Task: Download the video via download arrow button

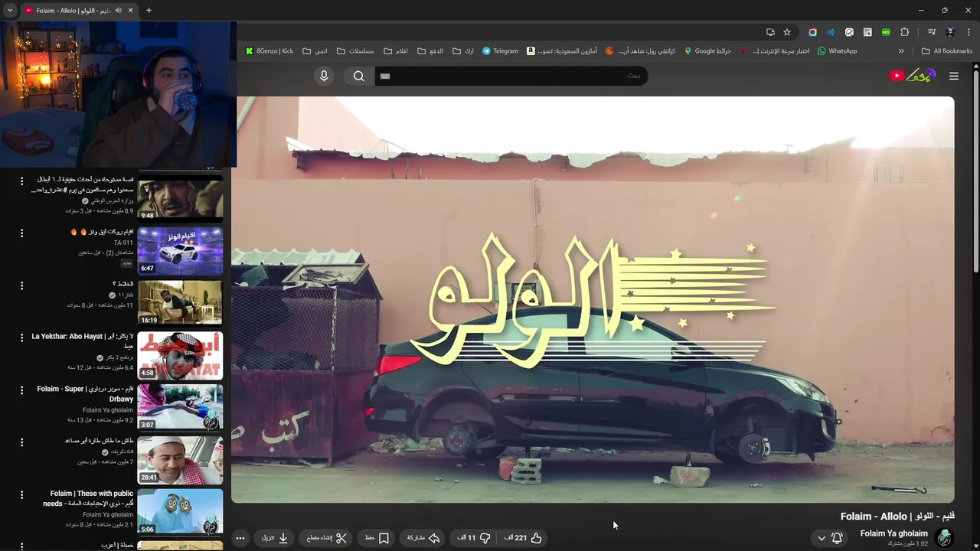Action: [275, 538]
